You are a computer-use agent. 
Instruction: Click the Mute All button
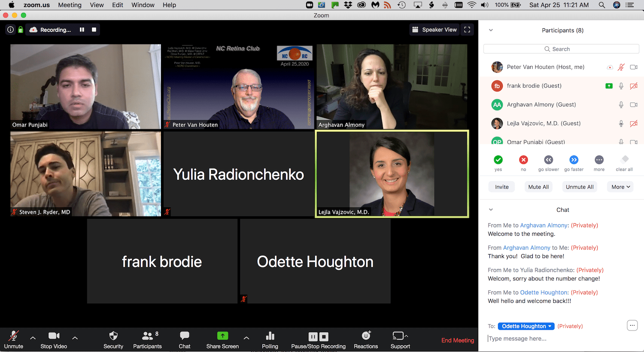[538, 187]
